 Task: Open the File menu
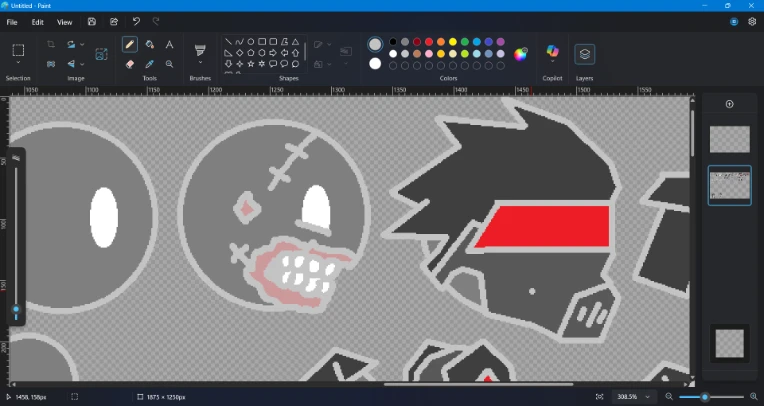click(12, 22)
